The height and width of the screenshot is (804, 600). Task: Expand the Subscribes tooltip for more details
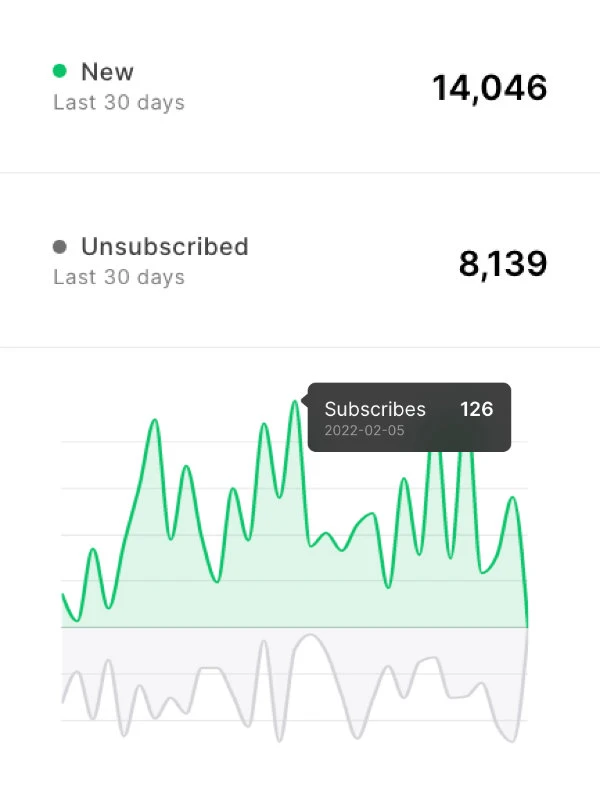[x=410, y=417]
